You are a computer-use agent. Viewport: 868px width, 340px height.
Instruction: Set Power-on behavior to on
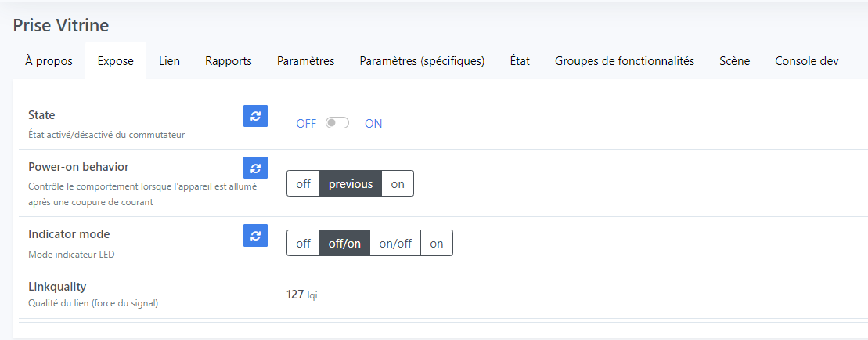(398, 184)
